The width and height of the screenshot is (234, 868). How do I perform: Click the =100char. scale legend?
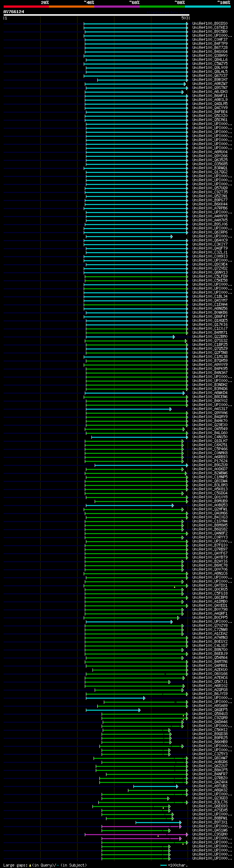coord(174,865)
